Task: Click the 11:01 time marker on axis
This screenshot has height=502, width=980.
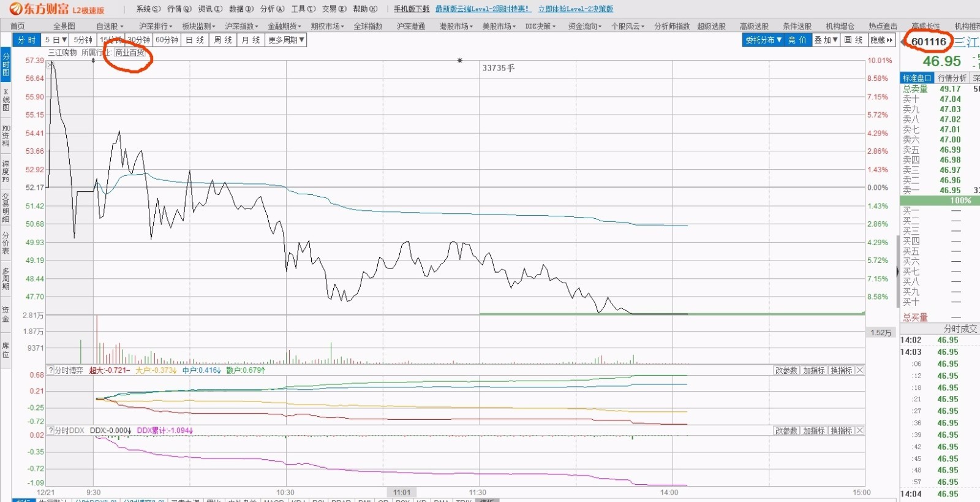Action: (402, 492)
